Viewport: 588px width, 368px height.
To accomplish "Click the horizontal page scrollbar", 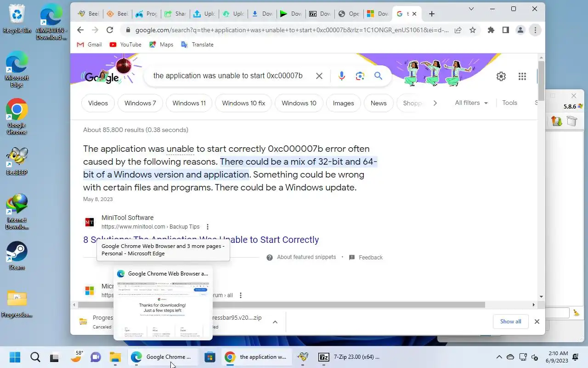I will pyautogui.click(x=282, y=305).
